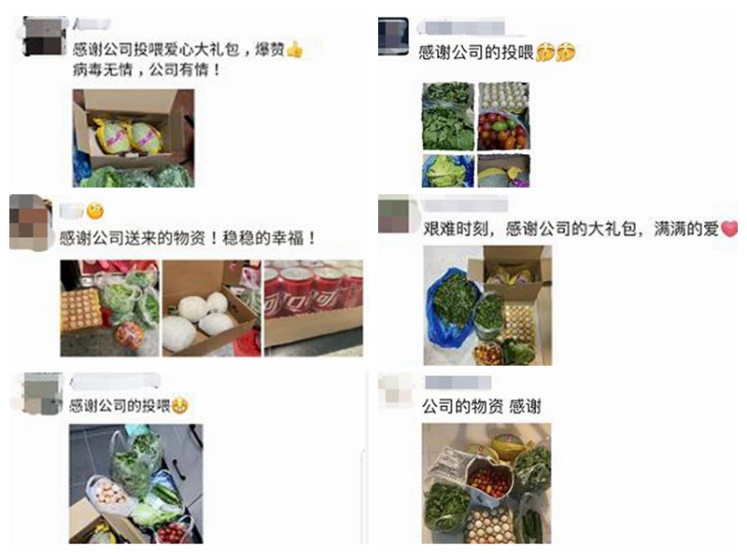Click the avatar beside the 艰难时刻 post
The width and height of the screenshot is (747, 560).
click(x=393, y=214)
